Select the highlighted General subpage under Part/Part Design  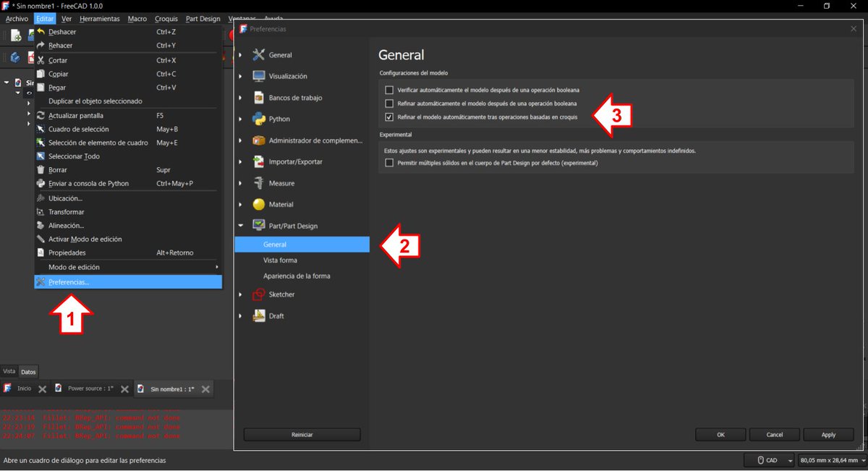point(302,245)
